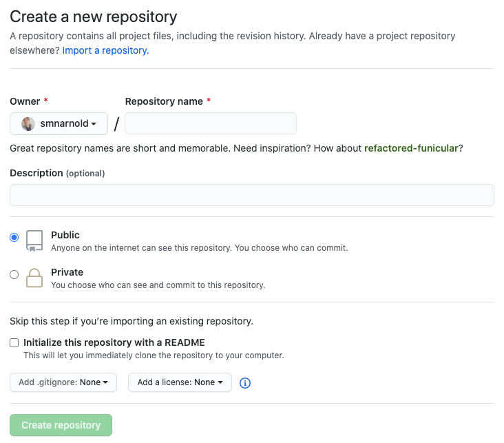Click the caret arrow beside smnarnold
The width and height of the screenshot is (504, 443).
pos(94,124)
